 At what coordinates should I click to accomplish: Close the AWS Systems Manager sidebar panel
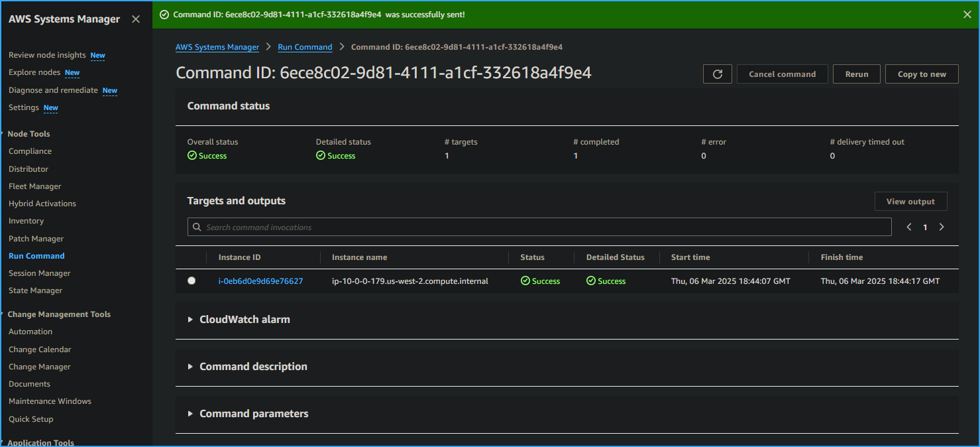pos(136,19)
